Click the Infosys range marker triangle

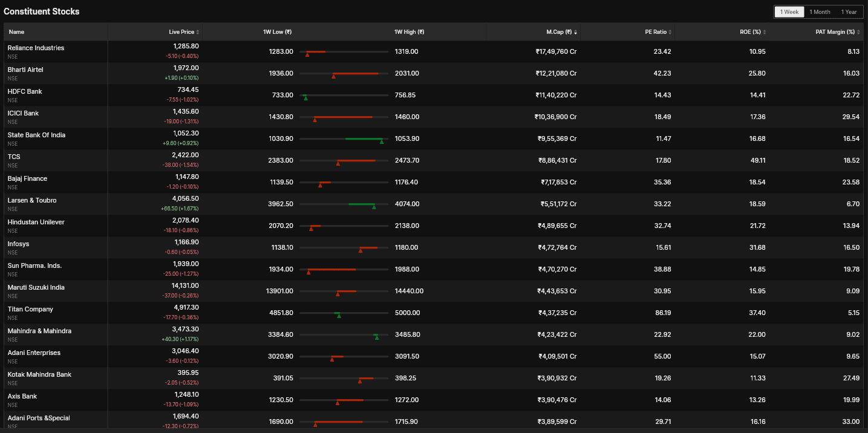(x=361, y=250)
